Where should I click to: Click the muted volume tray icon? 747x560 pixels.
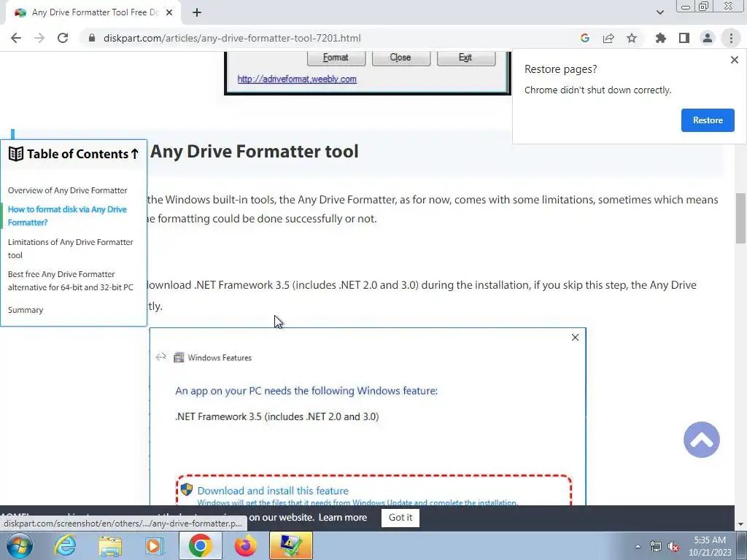coord(673,546)
